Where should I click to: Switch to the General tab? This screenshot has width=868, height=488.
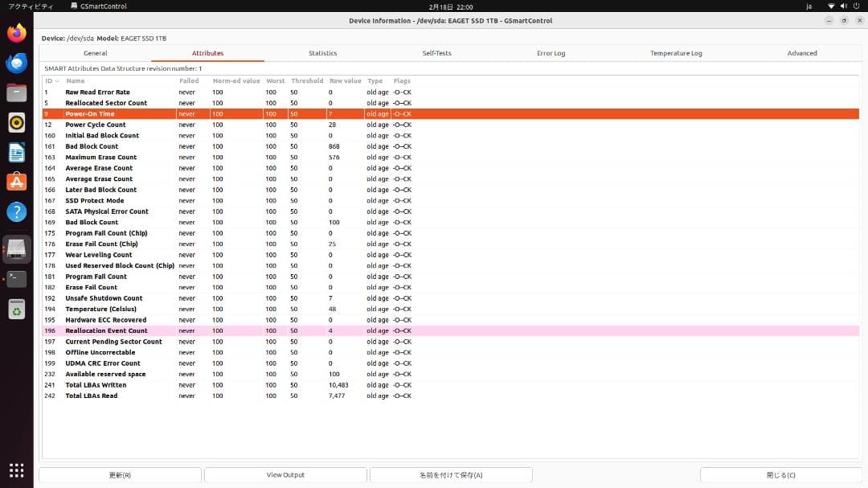tap(95, 53)
